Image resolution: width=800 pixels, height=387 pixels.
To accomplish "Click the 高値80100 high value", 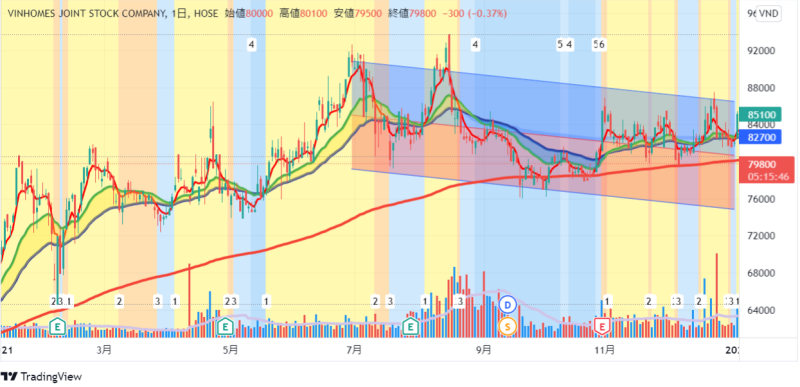I will [304, 14].
